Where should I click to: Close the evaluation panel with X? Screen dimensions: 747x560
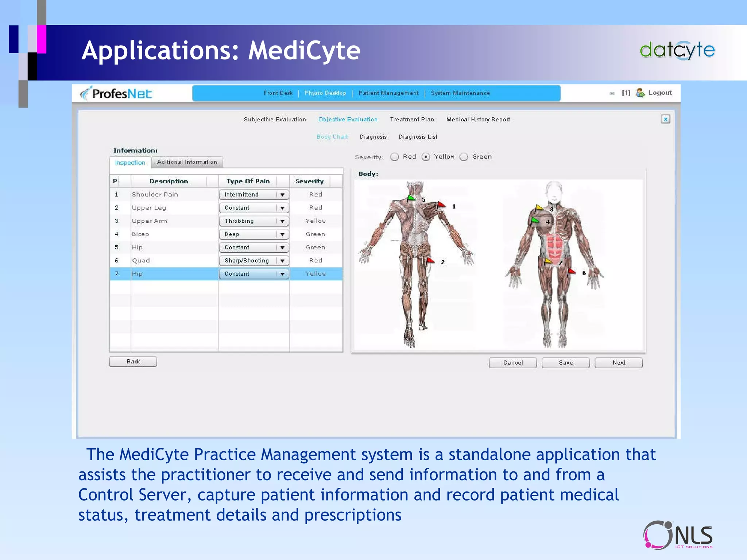665,119
